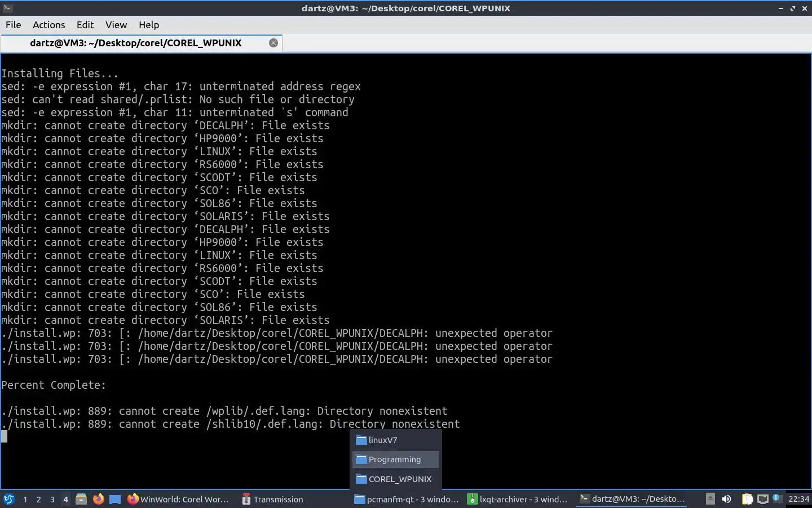Switch to Transmission in the taskbar
This screenshot has width=812, height=508.
273,499
